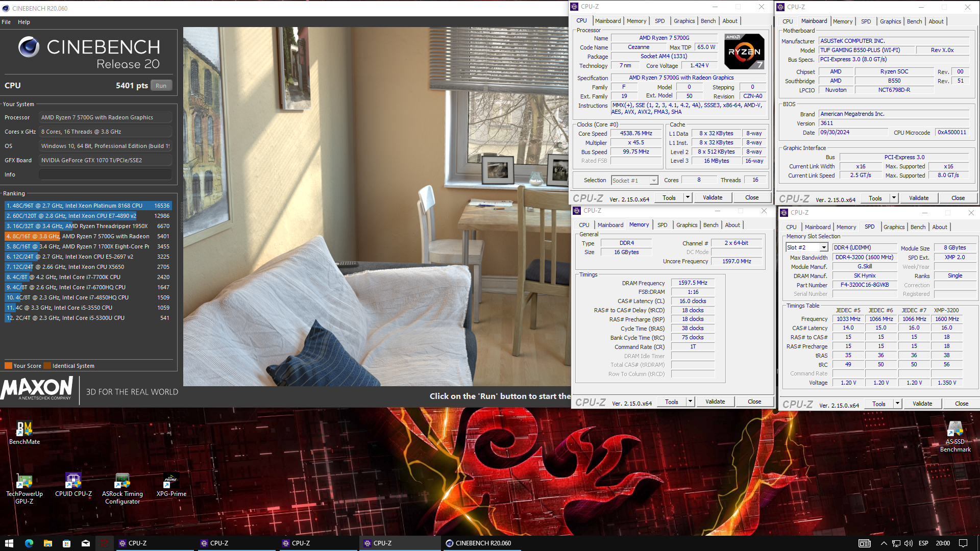Open About tab in CPU-Z Mainboard window

tap(936, 21)
